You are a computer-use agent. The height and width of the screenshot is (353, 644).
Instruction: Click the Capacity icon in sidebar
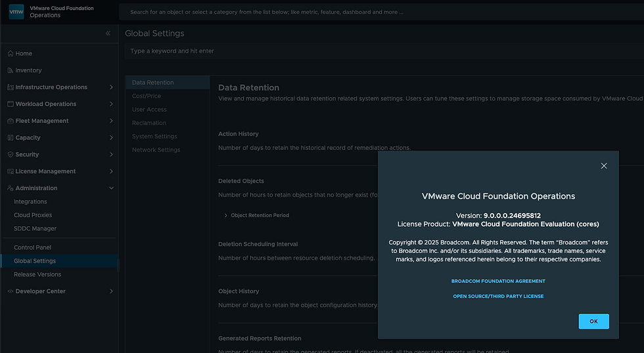click(11, 137)
